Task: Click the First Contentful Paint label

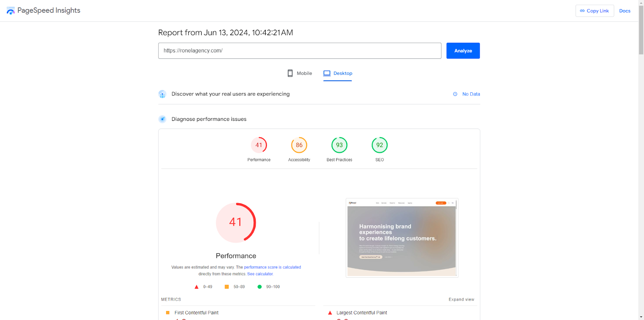Action: pyautogui.click(x=196, y=313)
